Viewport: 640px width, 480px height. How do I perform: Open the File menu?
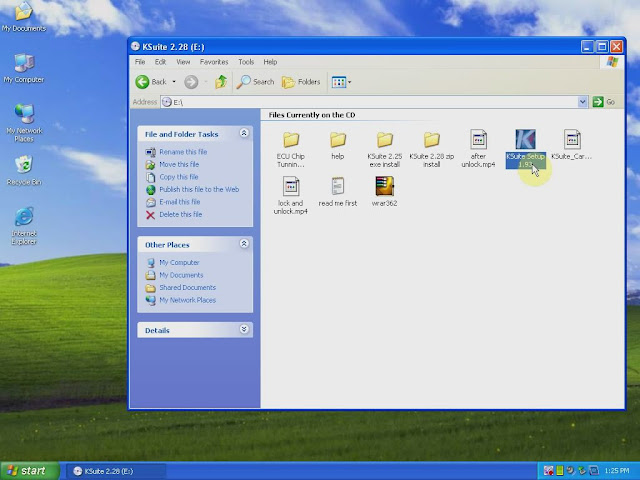140,62
